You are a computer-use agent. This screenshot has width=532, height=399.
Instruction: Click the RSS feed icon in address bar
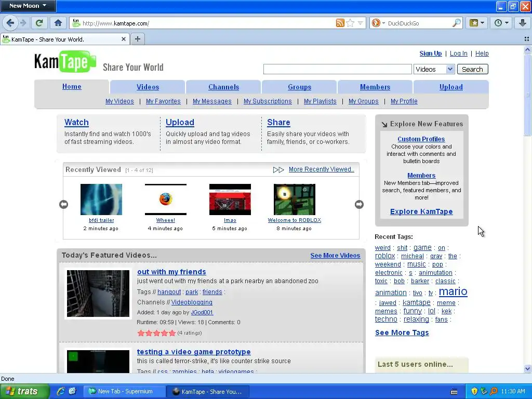pyautogui.click(x=340, y=23)
